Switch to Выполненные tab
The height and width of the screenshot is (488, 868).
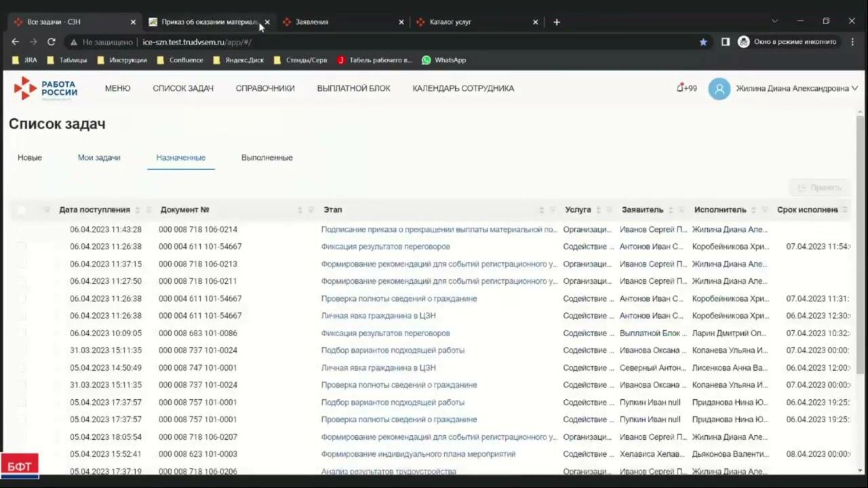tap(267, 157)
